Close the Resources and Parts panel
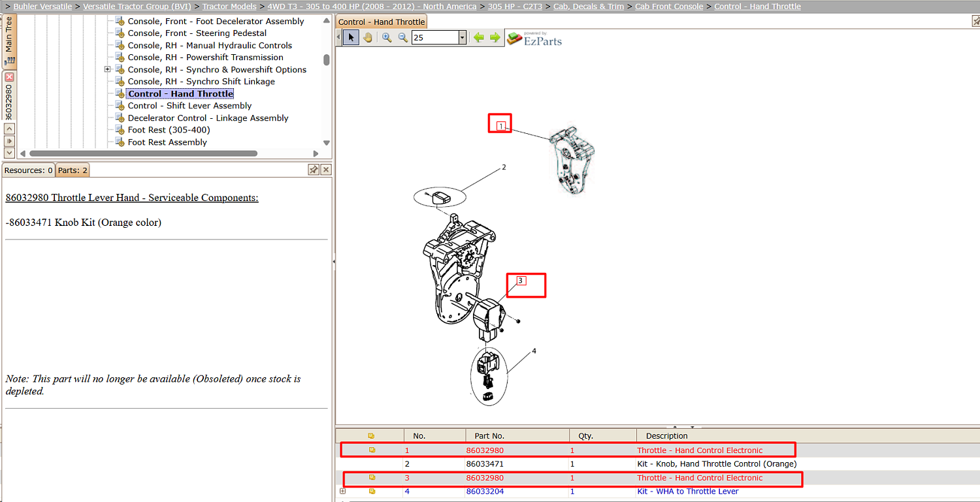980x502 pixels. [x=325, y=170]
